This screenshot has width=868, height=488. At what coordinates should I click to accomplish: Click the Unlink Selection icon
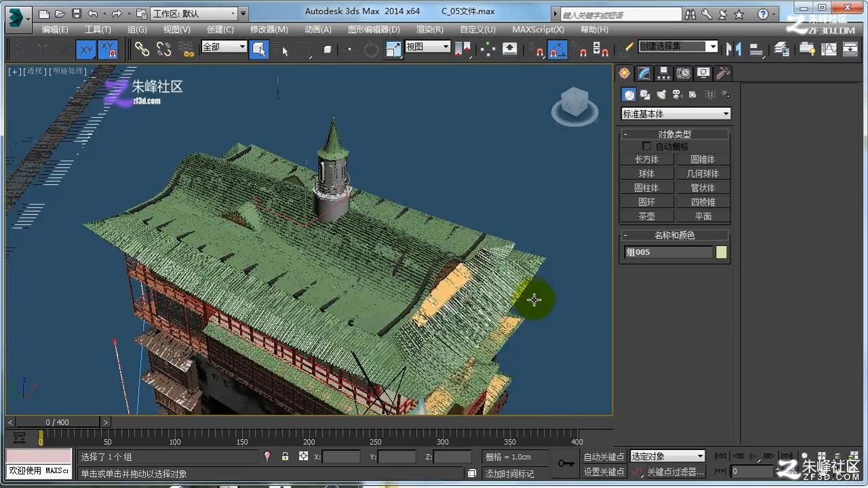(164, 49)
